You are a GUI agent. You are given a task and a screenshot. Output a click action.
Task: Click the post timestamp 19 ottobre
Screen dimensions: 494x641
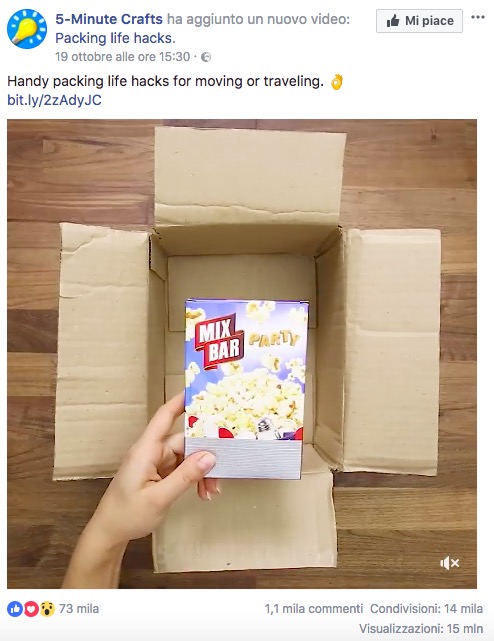click(122, 56)
